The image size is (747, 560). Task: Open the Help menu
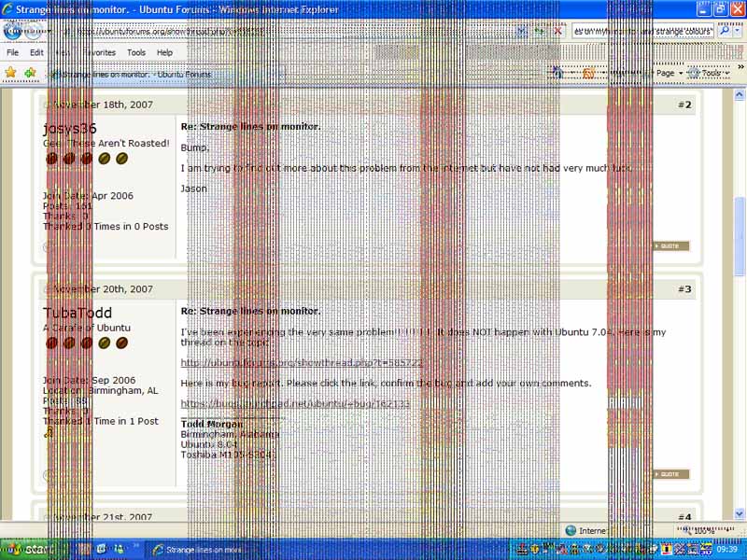tap(164, 53)
